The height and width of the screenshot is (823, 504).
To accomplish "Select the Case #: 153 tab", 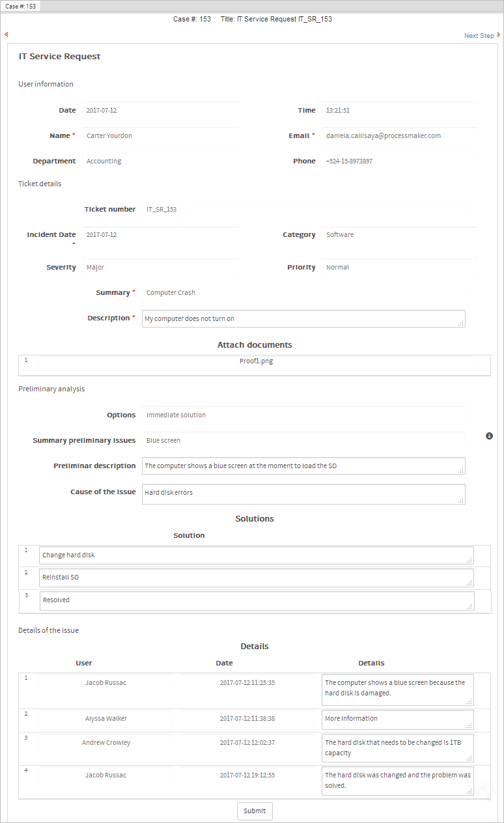I will (21, 6).
